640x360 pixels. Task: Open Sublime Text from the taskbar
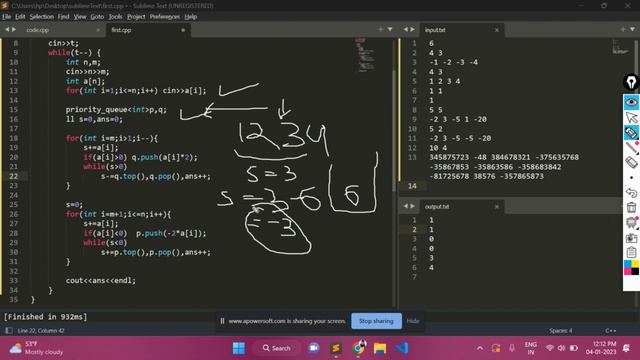(336, 348)
